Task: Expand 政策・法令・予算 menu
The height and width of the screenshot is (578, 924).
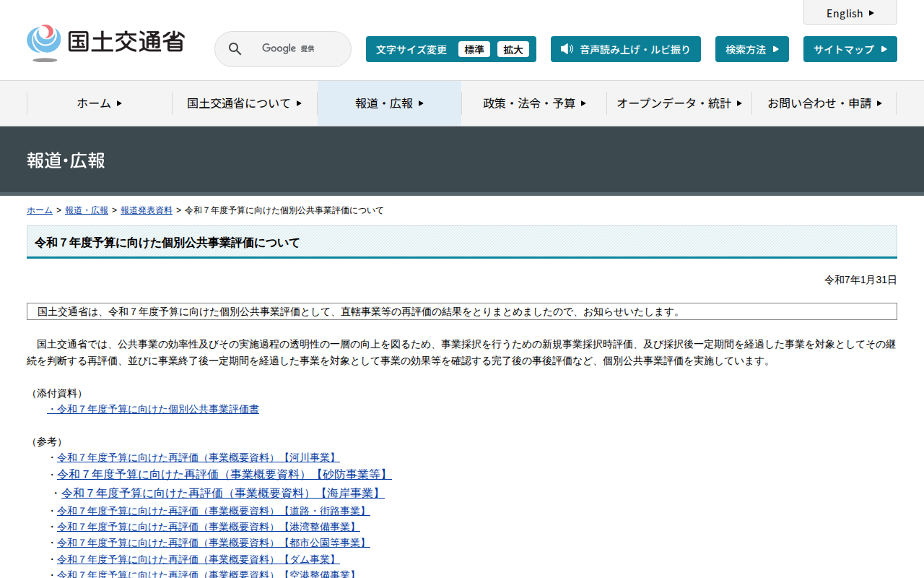Action: click(x=534, y=103)
